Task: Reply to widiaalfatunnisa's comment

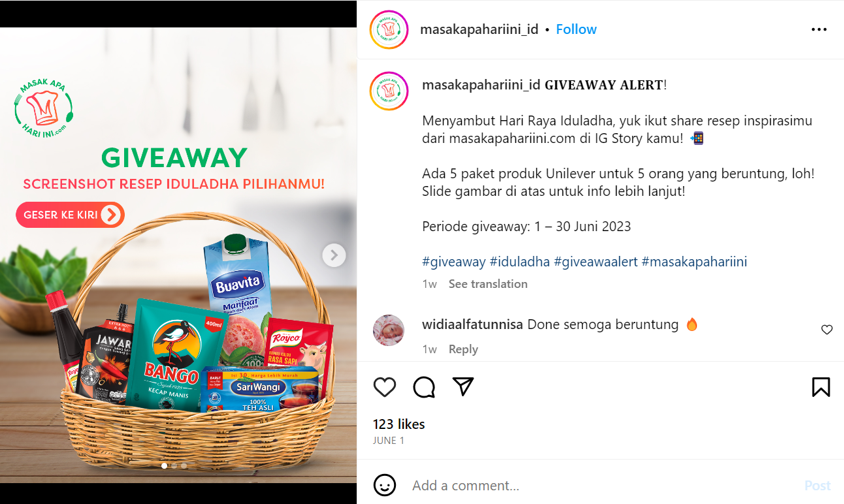Action: click(463, 349)
